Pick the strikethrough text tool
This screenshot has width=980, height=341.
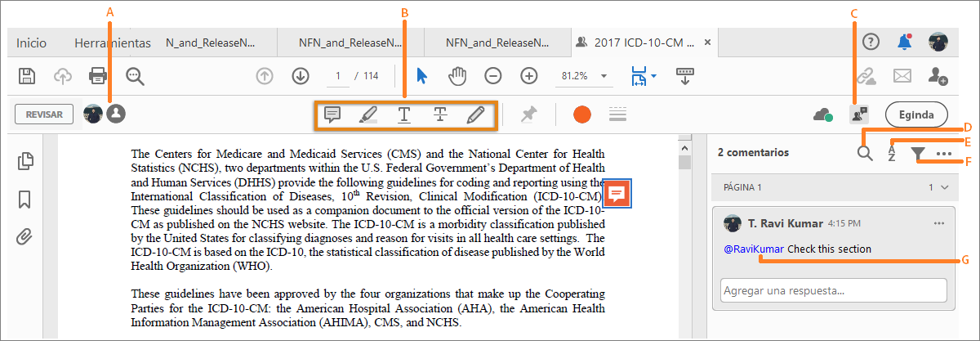[x=439, y=114]
